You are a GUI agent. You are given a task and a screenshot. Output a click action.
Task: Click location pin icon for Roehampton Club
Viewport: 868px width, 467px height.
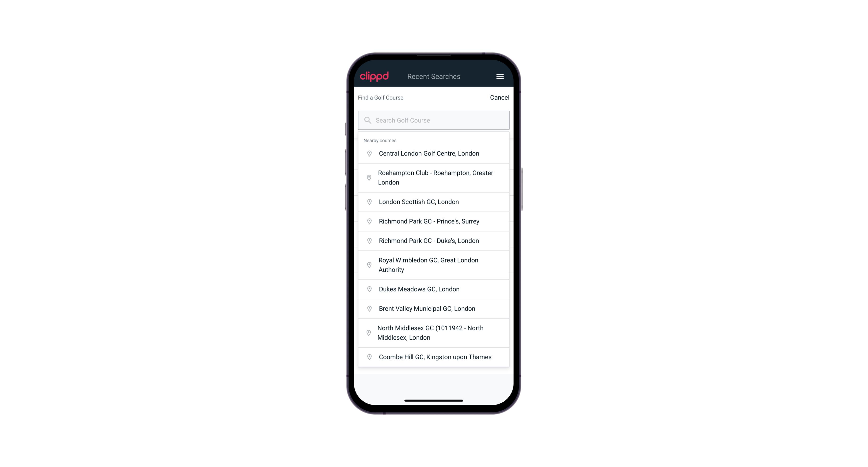click(x=370, y=178)
